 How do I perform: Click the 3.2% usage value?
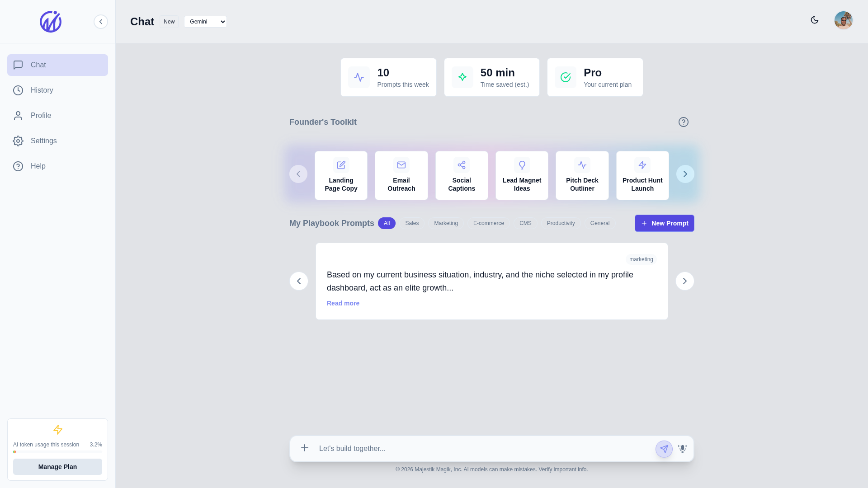96,445
